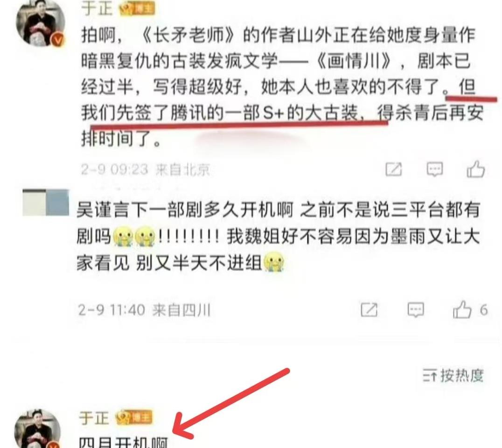
Task: Open 于正's bottom profile avatar
Action: (38, 429)
